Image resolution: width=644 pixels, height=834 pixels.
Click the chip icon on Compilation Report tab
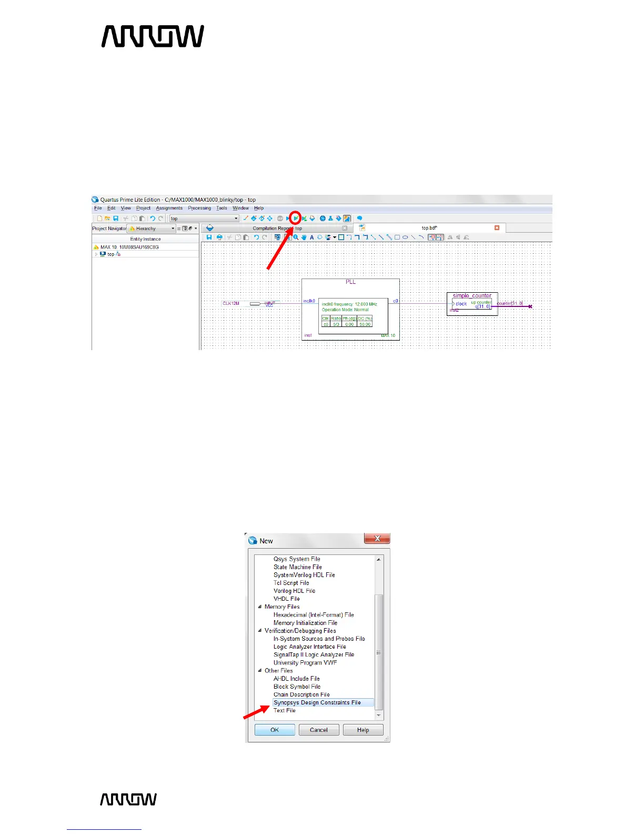[x=210, y=228]
